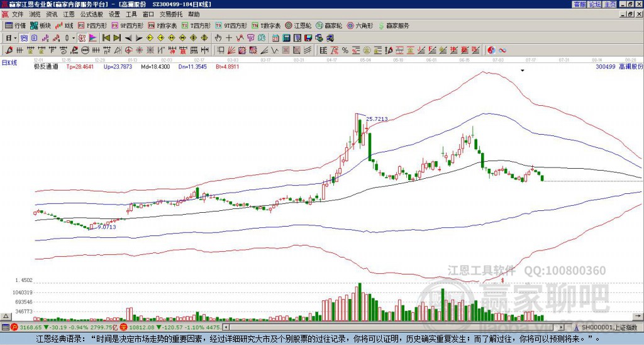Viewport: 644px width, 345px height.
Task: Open the 板块 sector view
Action: click(40, 25)
